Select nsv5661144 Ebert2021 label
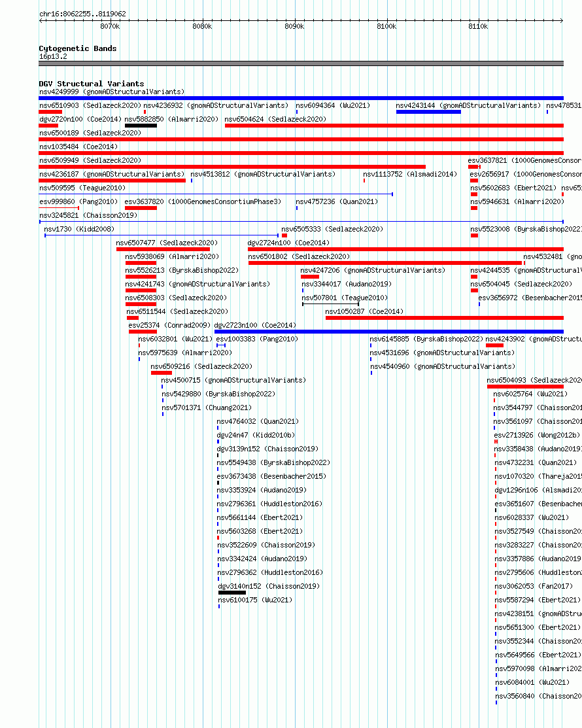 tap(260, 517)
